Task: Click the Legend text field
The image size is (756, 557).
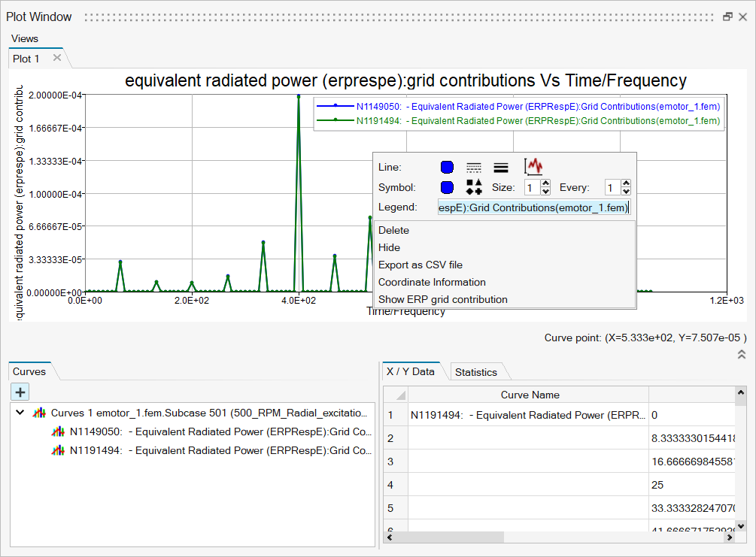Action: (533, 207)
